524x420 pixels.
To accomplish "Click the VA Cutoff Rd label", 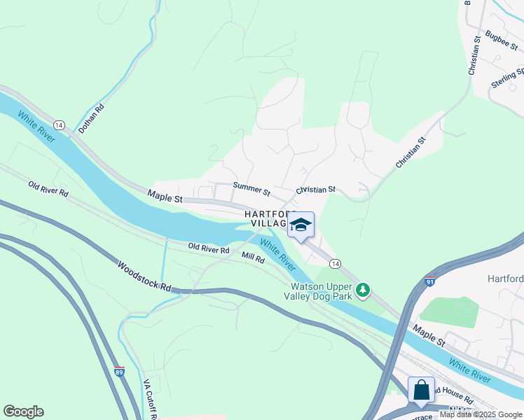I will [149, 399].
